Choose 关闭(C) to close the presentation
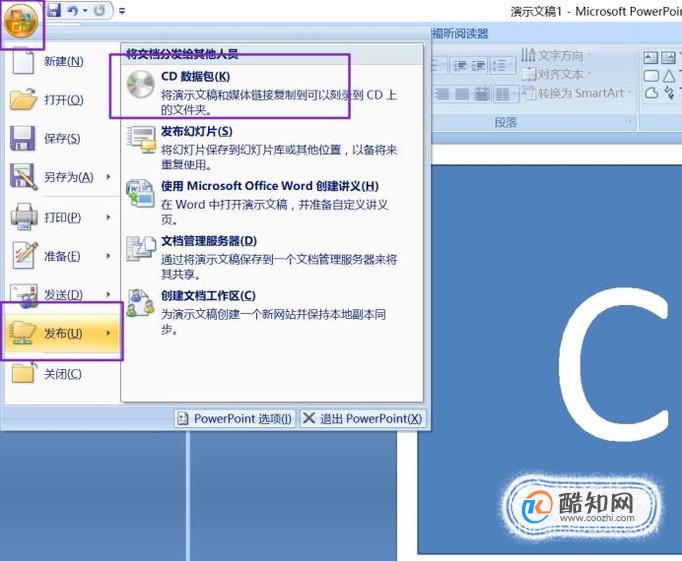The height and width of the screenshot is (561, 682). coord(61,374)
